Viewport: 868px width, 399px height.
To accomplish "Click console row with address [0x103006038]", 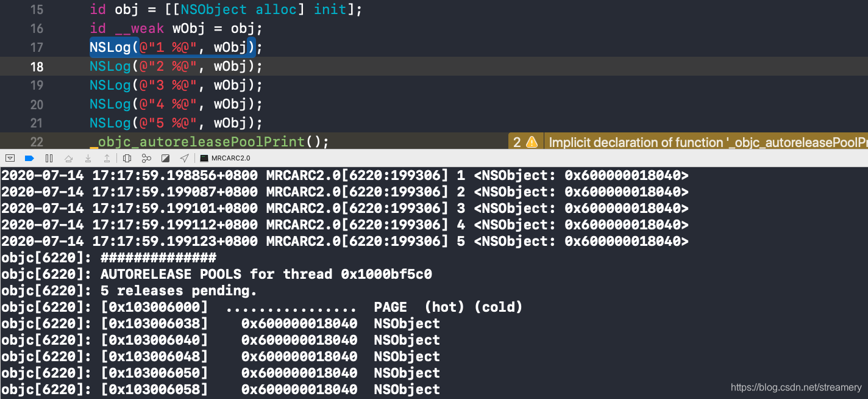I will [x=221, y=324].
